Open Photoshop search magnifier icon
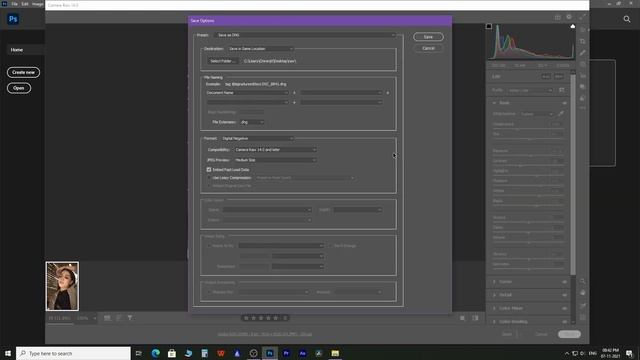640x360 pixels. [x=627, y=19]
